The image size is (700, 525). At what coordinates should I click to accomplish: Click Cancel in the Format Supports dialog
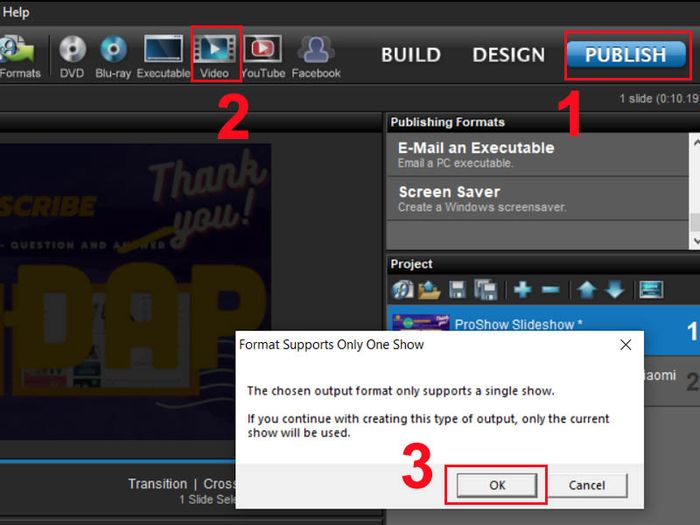[587, 485]
